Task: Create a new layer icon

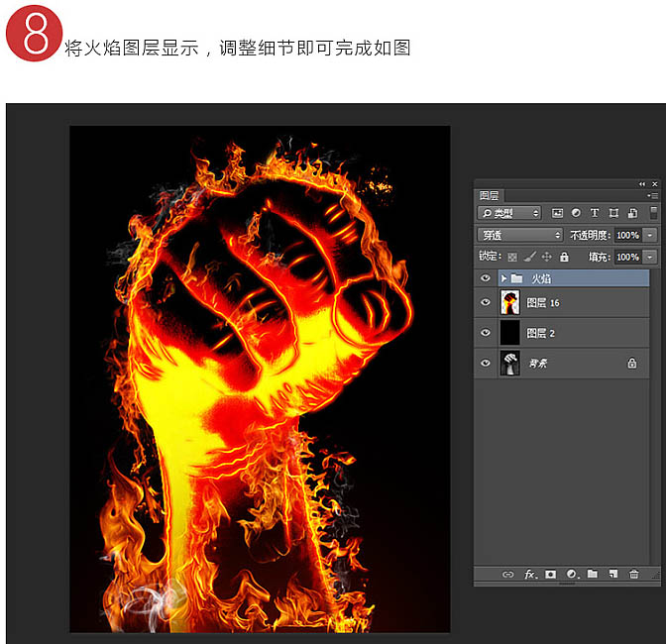Action: 612,575
